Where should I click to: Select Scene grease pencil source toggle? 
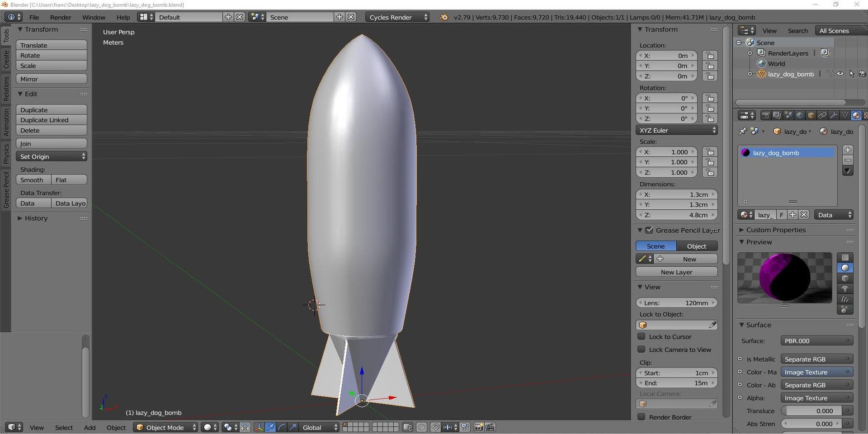(656, 246)
